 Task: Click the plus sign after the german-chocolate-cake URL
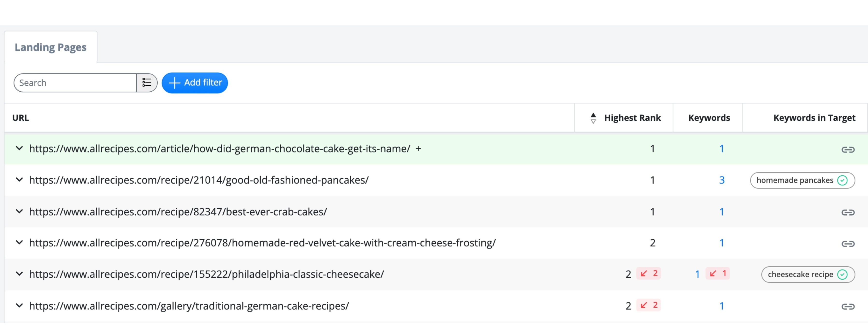pos(418,149)
